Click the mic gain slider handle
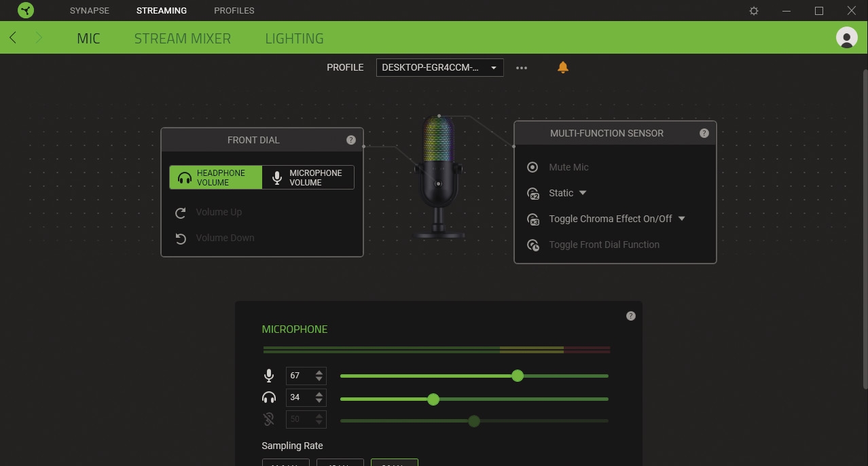The height and width of the screenshot is (466, 868). click(518, 376)
